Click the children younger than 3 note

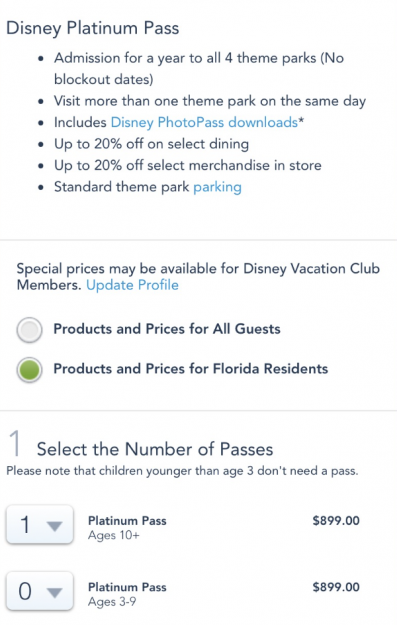[182, 471]
